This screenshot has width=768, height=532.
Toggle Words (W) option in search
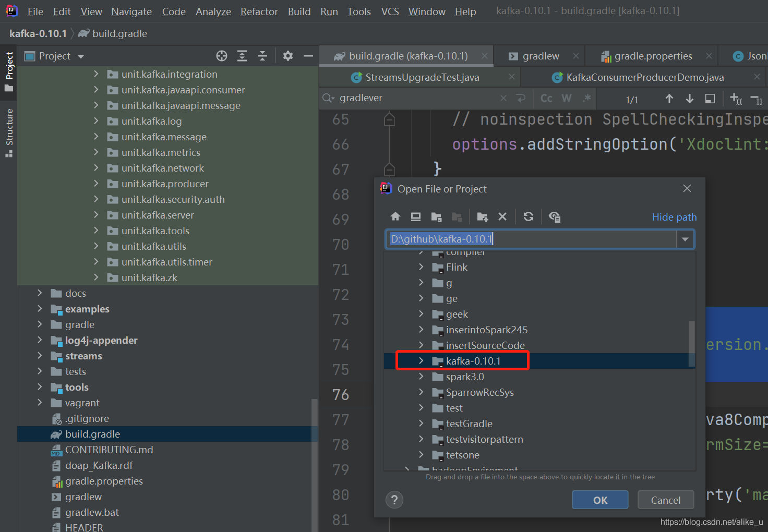(x=567, y=98)
